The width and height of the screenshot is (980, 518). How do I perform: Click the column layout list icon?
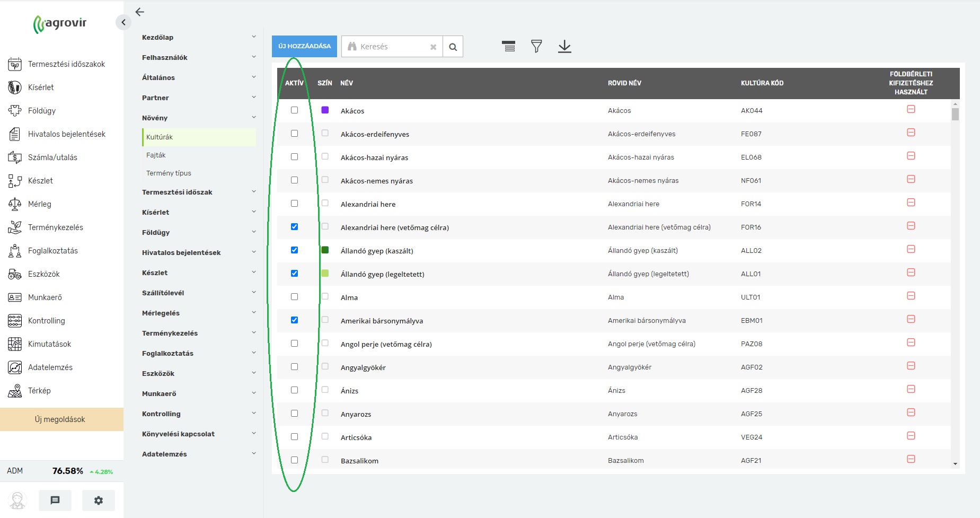coord(508,47)
